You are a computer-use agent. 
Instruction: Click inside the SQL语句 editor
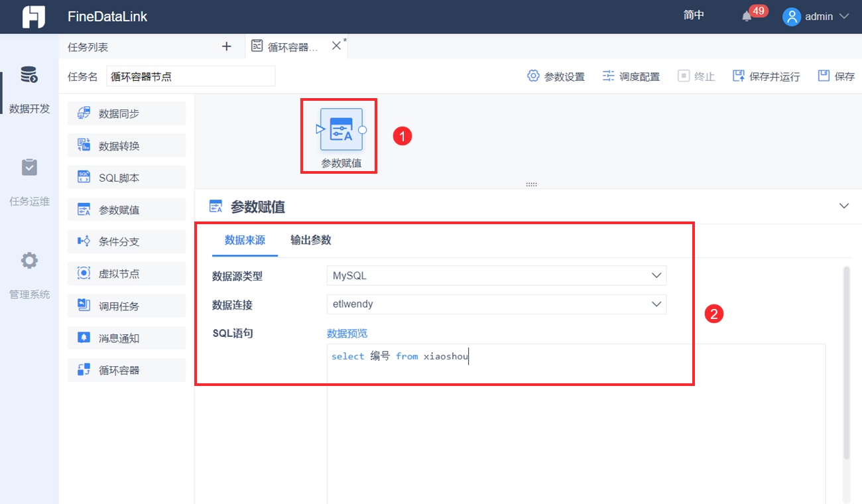[x=576, y=424]
